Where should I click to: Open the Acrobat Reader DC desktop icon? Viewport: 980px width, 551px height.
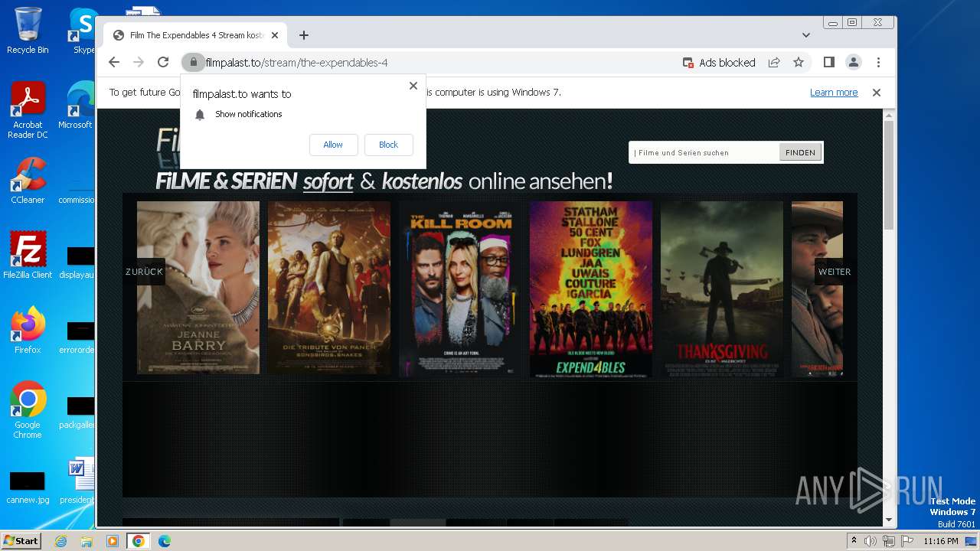[28, 111]
